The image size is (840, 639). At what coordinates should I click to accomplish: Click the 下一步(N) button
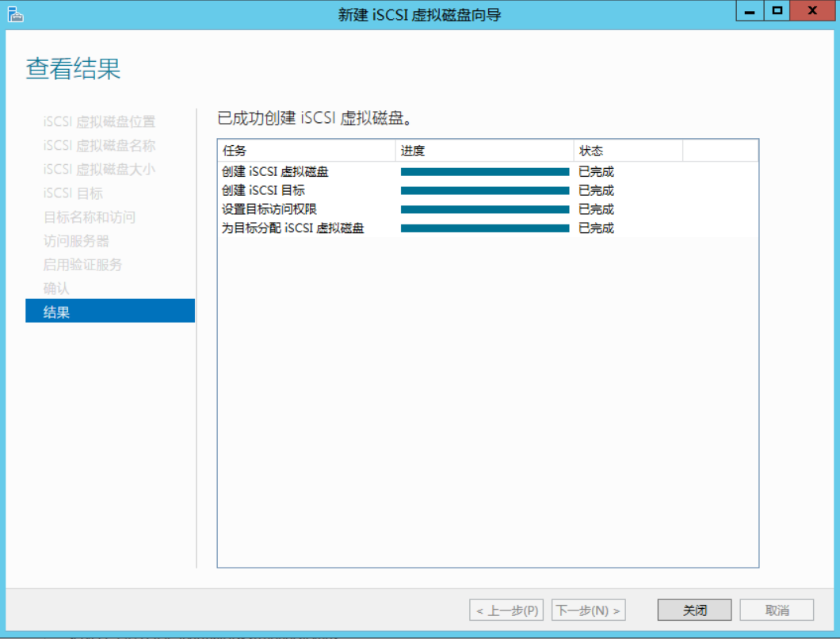589,610
